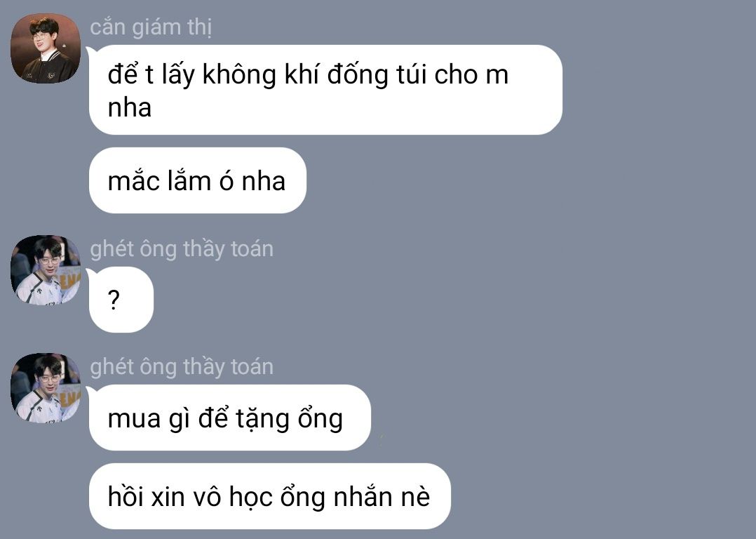Click the word "mắc" in second bubble
Viewport: 756px width, 539px height.
tap(134, 181)
